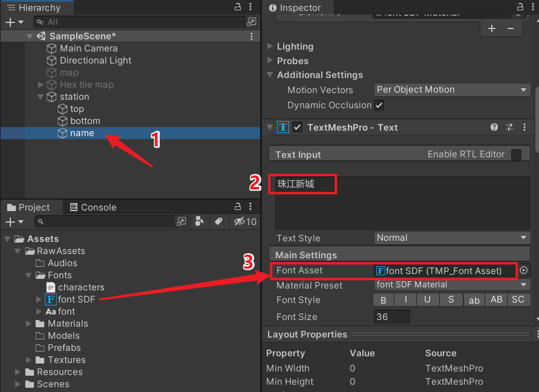Open the Motion Vectors dropdown
539x392 pixels.
[452, 90]
